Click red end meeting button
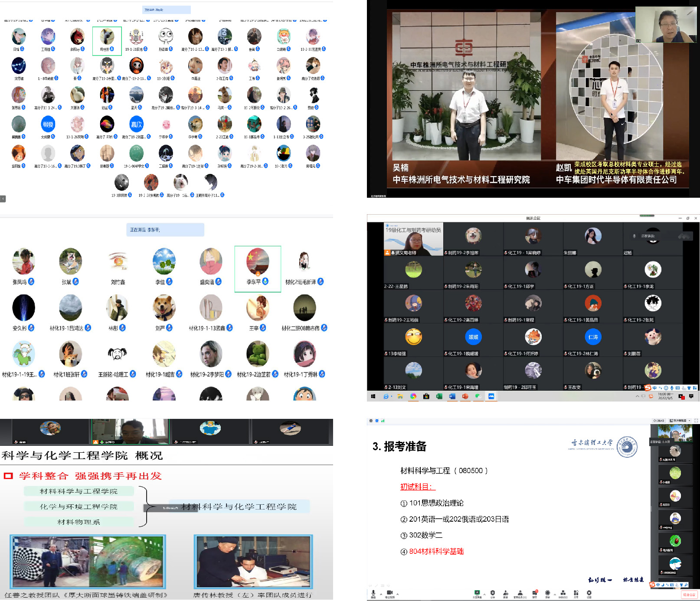The height and width of the screenshot is (601, 700). (689, 594)
